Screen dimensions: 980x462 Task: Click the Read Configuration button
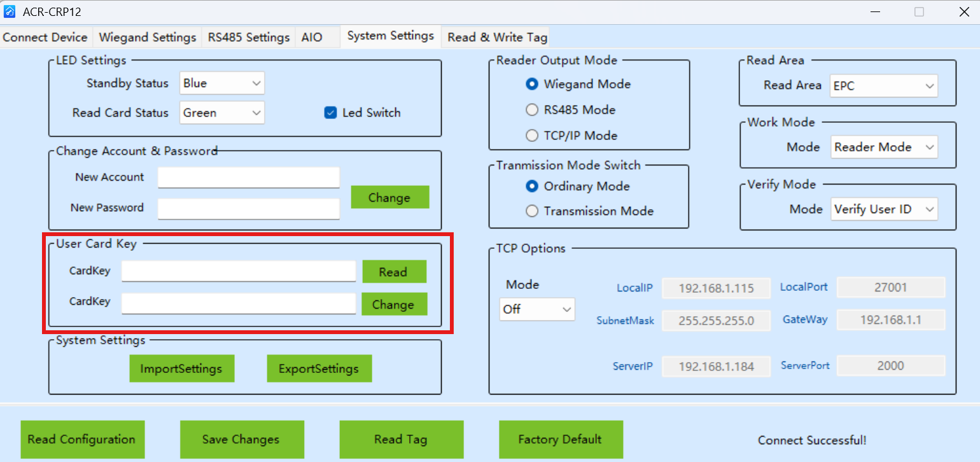pos(82,440)
